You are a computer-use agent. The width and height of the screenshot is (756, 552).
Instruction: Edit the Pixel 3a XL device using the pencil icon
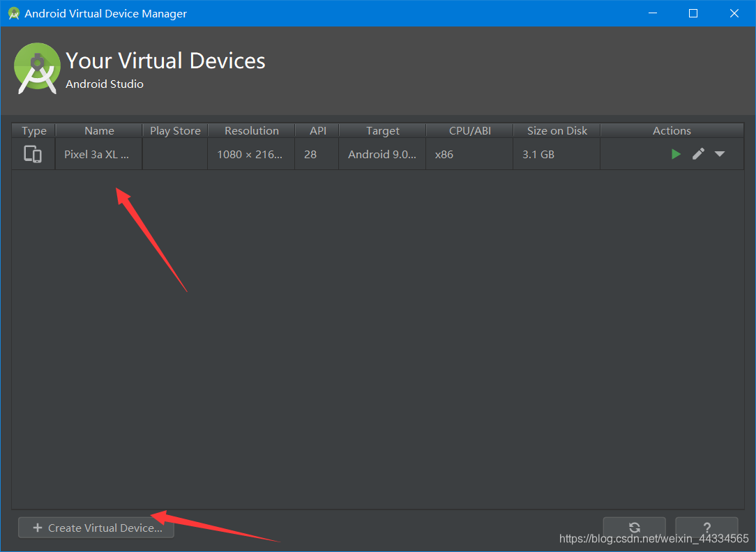tap(698, 154)
